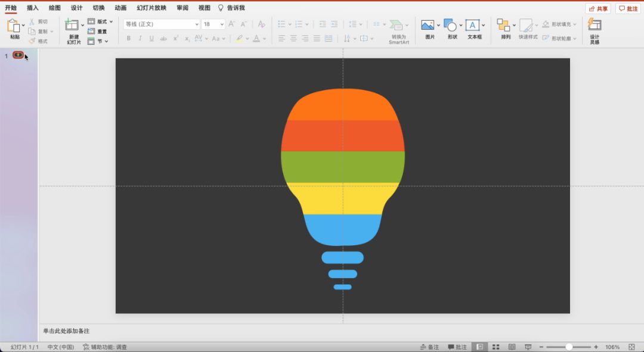
Task: Toggle Superscript formatting
Action: (175, 39)
